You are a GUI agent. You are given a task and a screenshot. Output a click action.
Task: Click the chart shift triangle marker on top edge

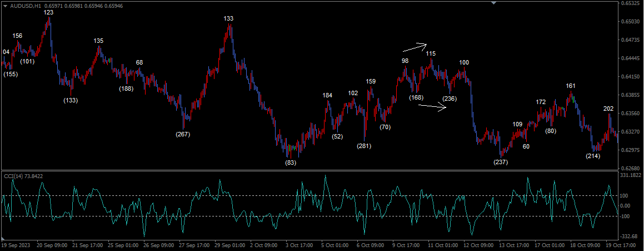494,3
